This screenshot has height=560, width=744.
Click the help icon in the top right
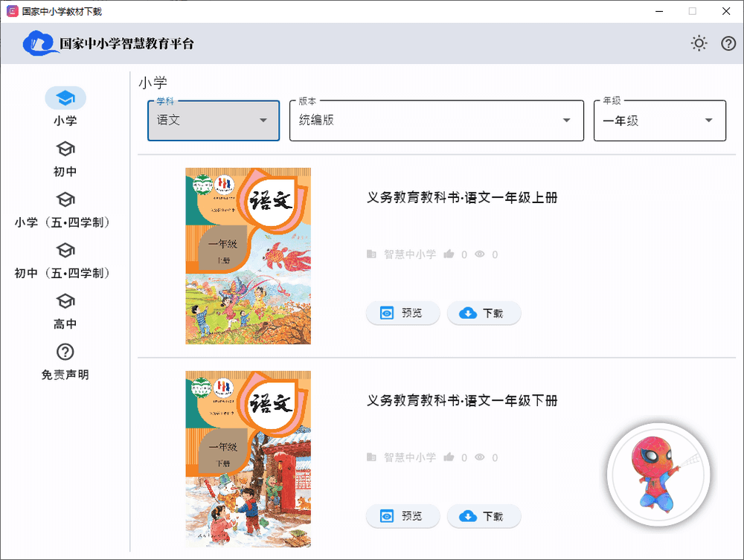(728, 43)
